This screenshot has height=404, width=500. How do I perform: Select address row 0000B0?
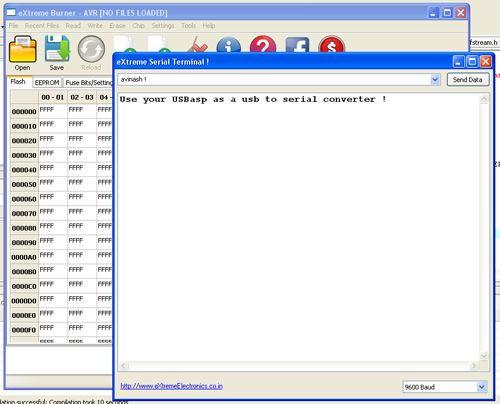(x=24, y=272)
